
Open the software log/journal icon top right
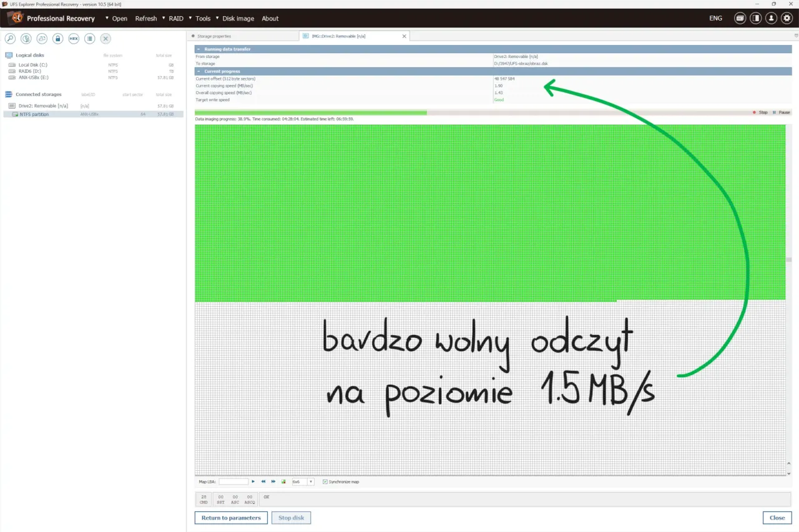click(740, 18)
